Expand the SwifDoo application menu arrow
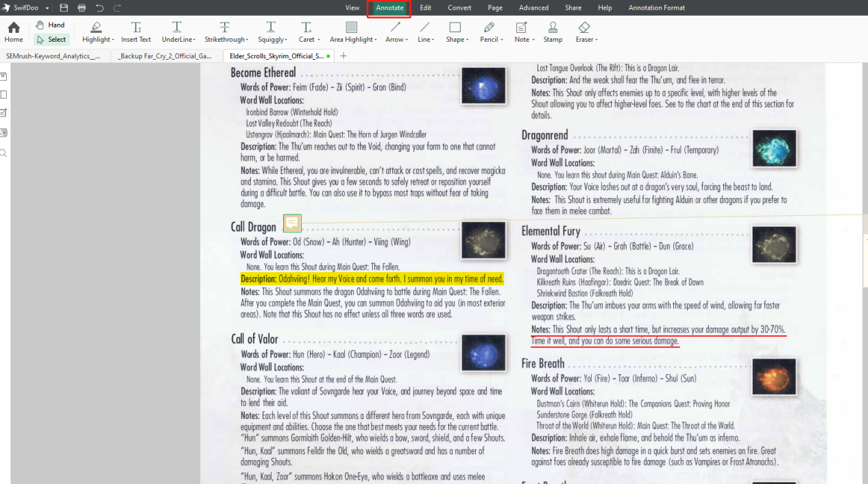This screenshot has width=868, height=484. pyautogui.click(x=48, y=8)
